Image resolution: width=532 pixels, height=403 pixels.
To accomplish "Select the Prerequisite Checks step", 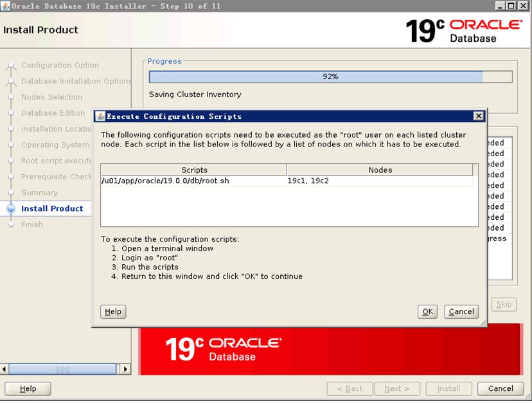I will click(57, 177).
